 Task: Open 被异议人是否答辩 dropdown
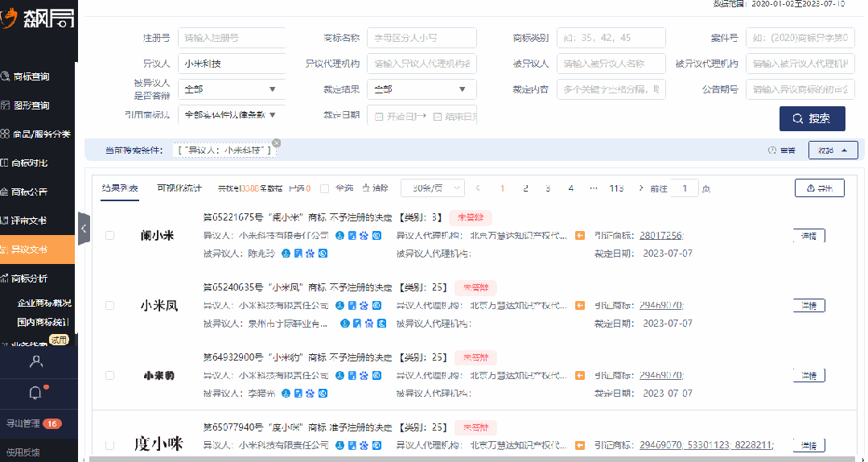pos(232,89)
